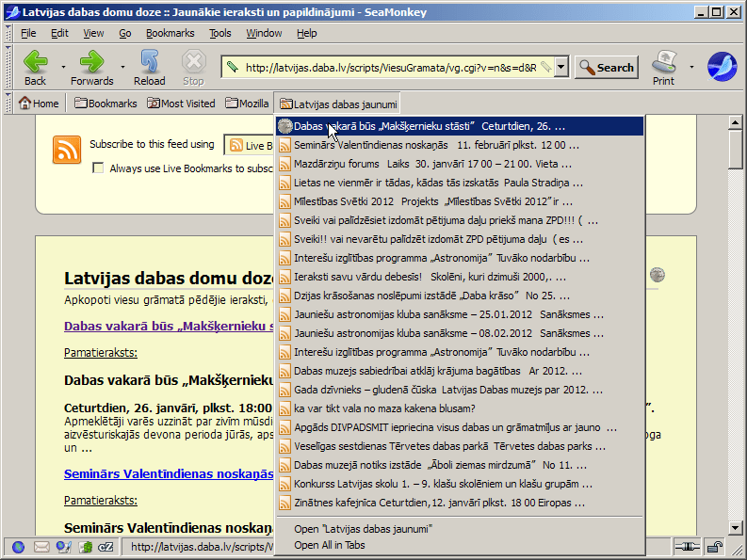
Task: Select feed item Dzijas krāsošanas noslēpumi izstādē
Action: [x=460, y=296]
